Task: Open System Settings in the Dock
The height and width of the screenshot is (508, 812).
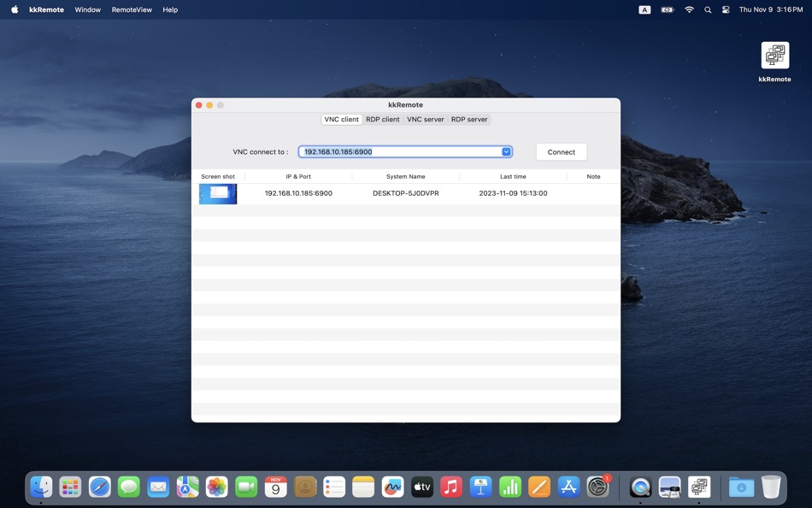Action: [x=598, y=487]
